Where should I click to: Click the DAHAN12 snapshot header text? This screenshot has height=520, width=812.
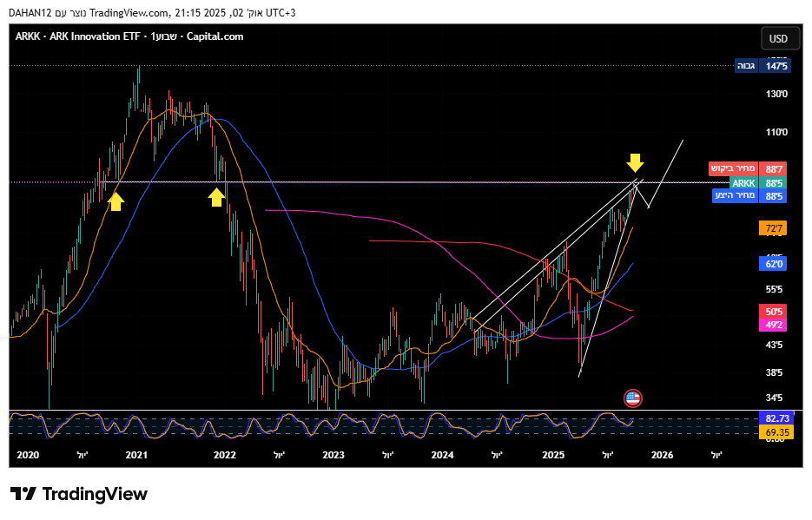pyautogui.click(x=30, y=13)
